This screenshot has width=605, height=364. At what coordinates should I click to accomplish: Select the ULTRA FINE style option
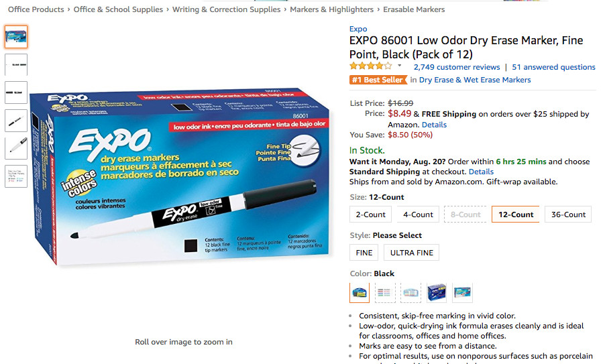pyautogui.click(x=411, y=253)
